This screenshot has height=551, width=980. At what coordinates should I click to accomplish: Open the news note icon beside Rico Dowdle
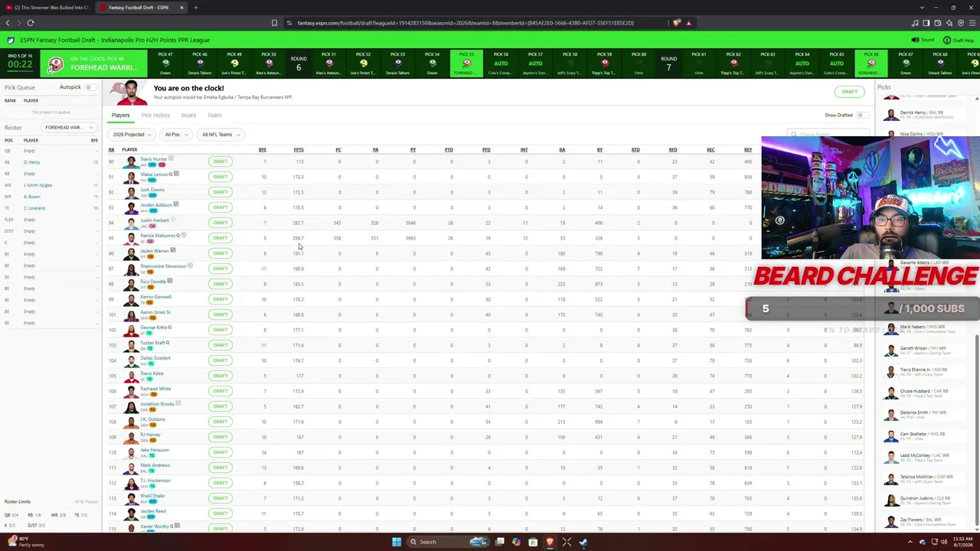click(x=170, y=281)
